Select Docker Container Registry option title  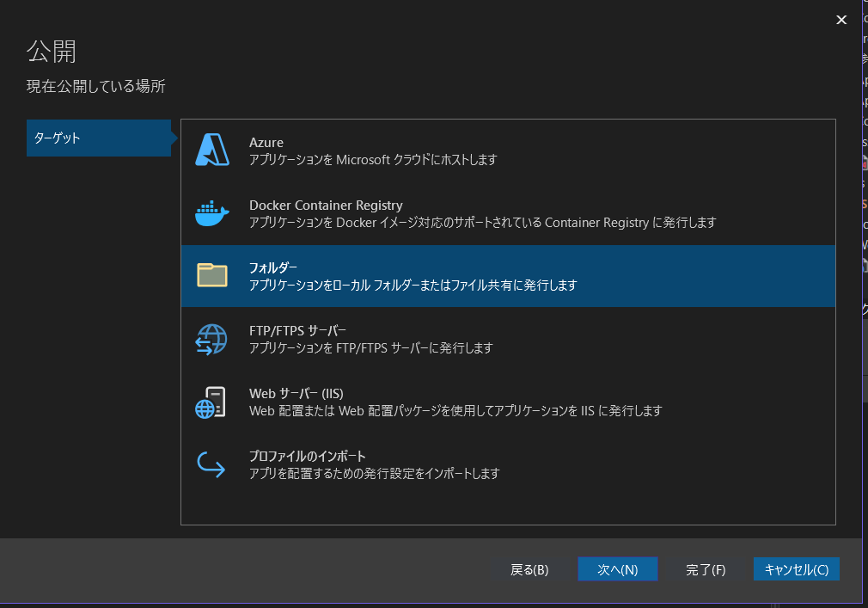point(326,206)
